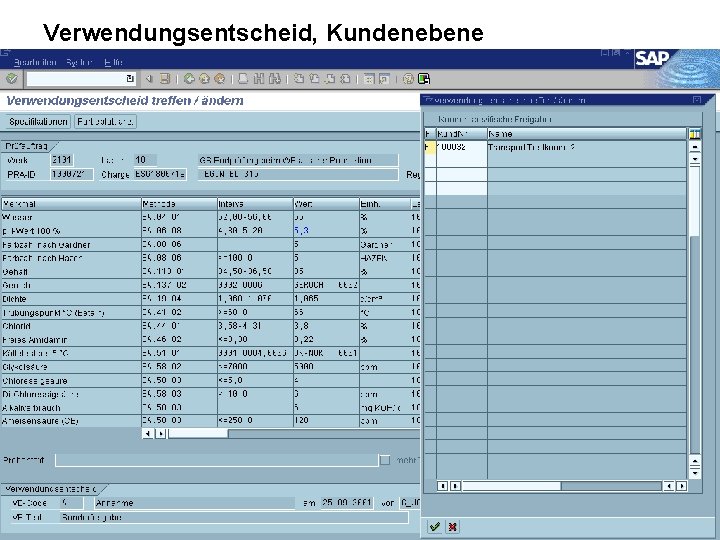Click the dialog table vertical scroll up arrow
Screen dimensions: 720x540
coord(695,147)
